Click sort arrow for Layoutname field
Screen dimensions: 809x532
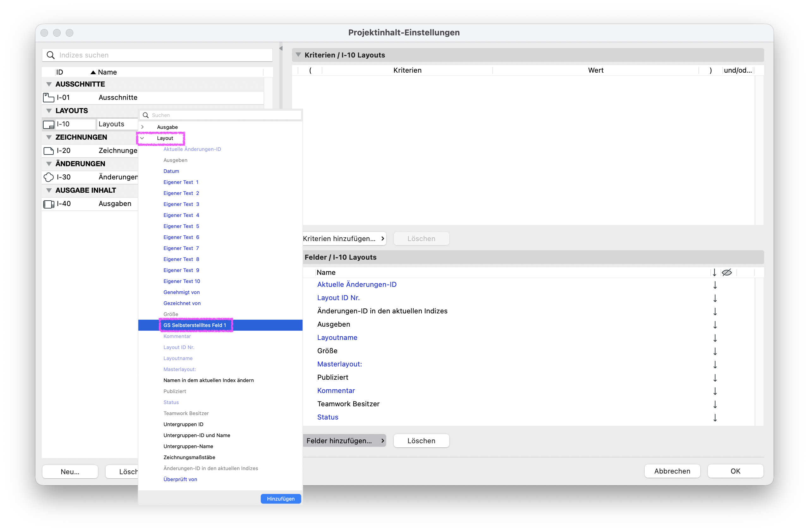pyautogui.click(x=715, y=338)
